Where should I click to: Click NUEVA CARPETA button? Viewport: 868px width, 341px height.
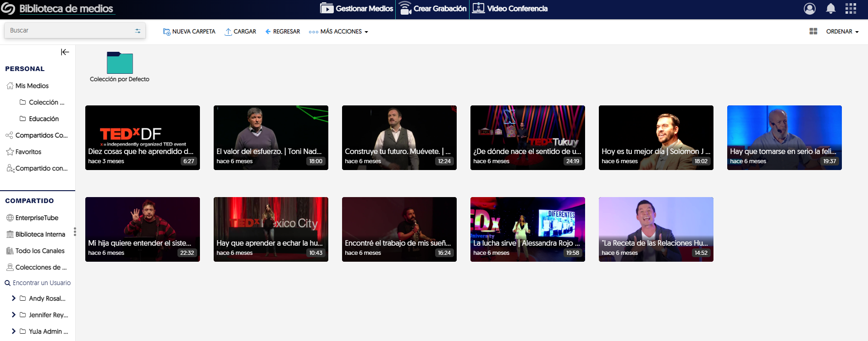(x=189, y=32)
